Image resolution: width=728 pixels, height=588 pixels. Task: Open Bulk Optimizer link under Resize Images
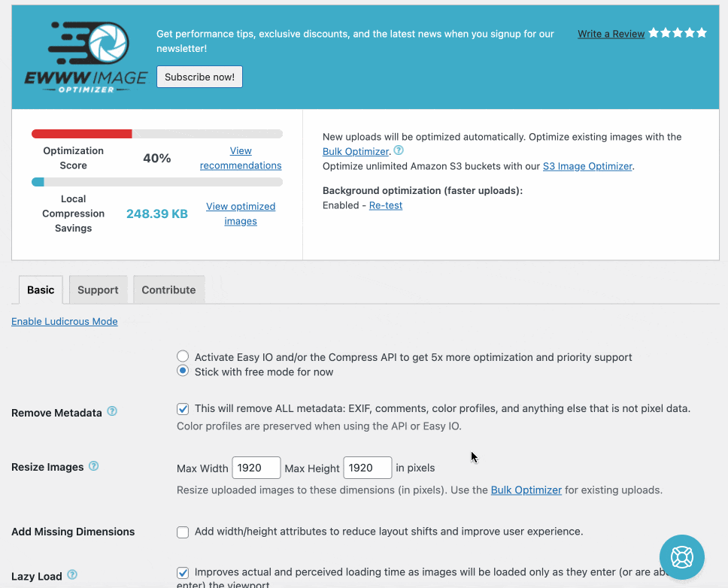(x=526, y=490)
